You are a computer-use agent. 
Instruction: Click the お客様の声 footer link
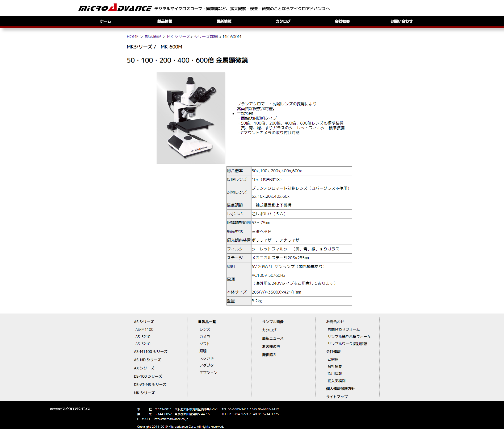(271, 346)
